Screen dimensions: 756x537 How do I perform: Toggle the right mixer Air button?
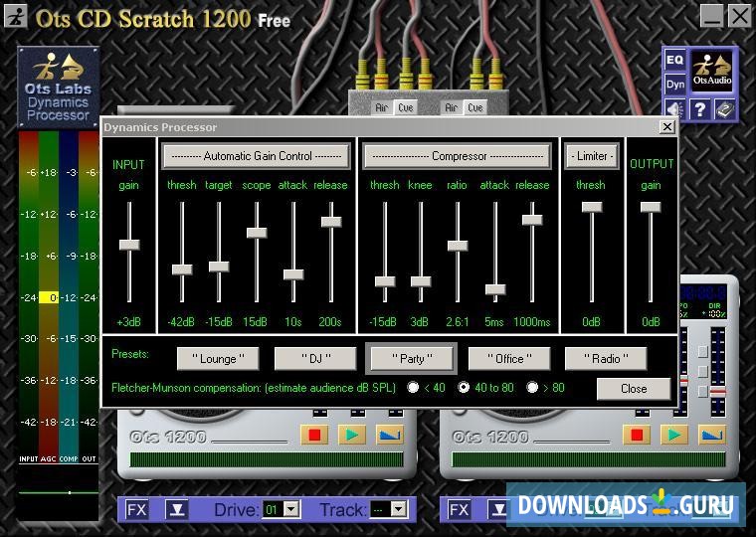pos(452,107)
